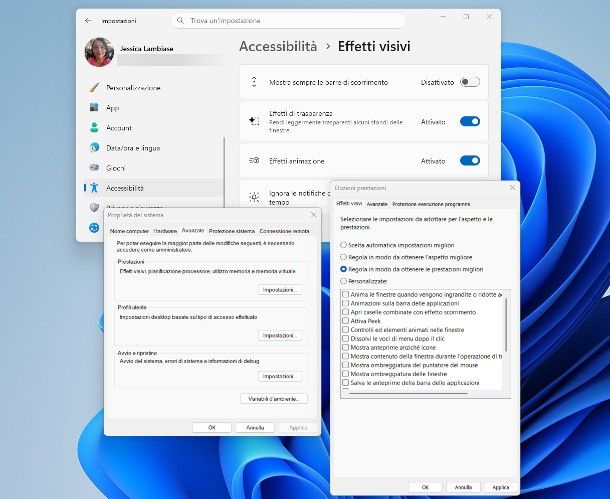Click Annulla in Opzioni prestazioni
This screenshot has width=610, height=499.
pos(463,487)
